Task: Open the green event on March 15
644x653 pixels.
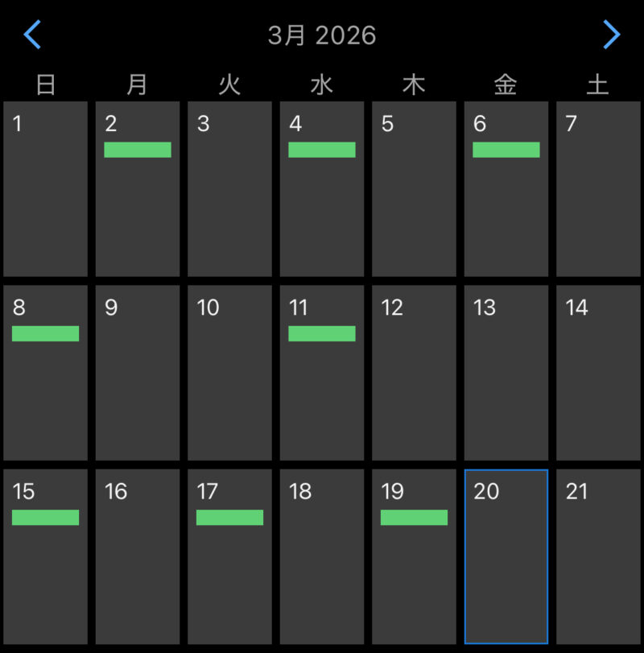Action: tap(45, 517)
